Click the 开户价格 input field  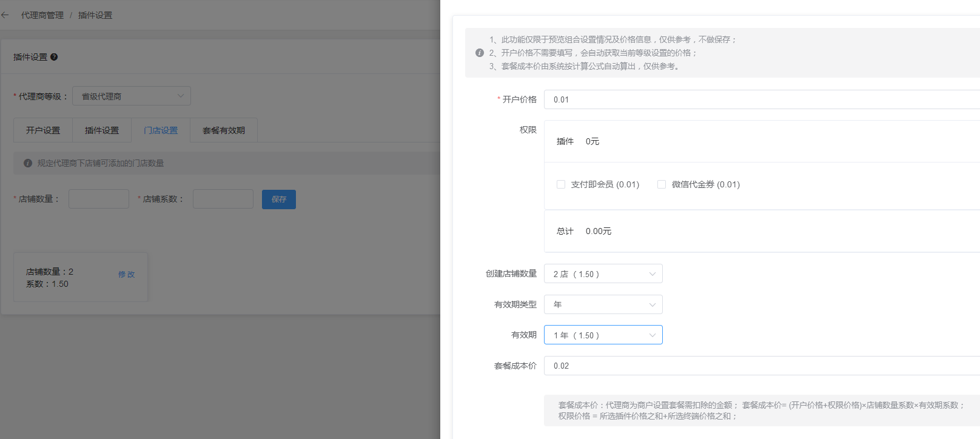tap(761, 99)
